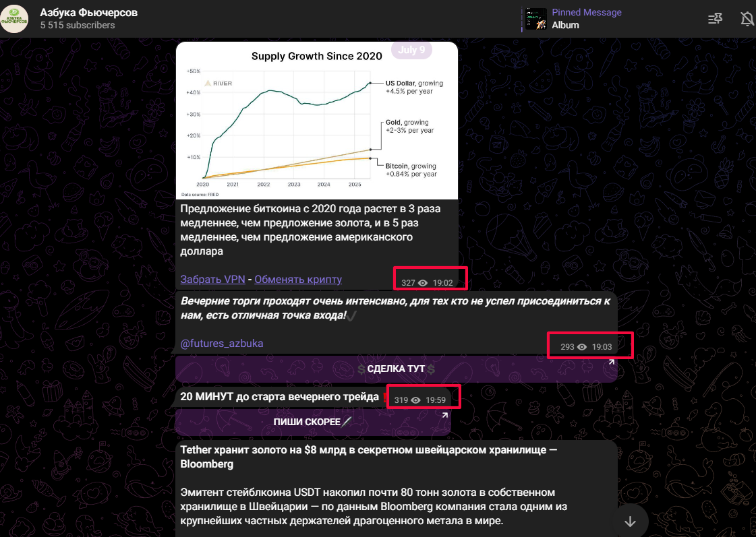
Task: Click the external link arrow on СДЕЛКА ТУТ
Action: (612, 362)
